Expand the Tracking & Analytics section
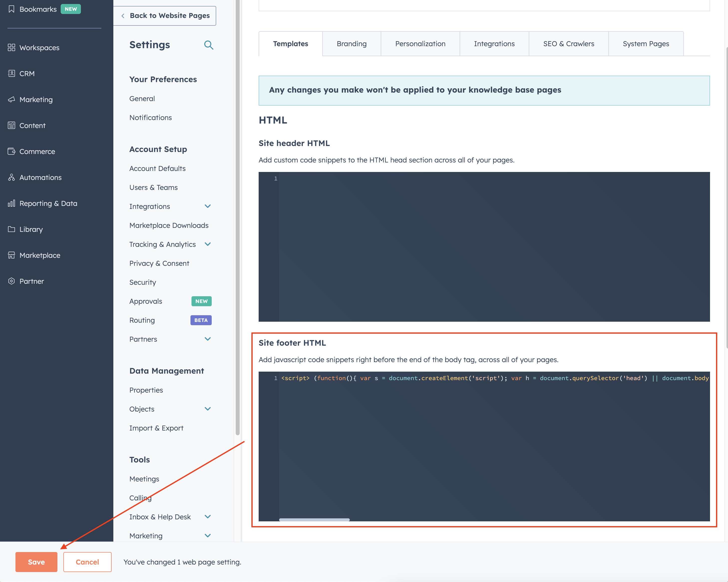 click(208, 244)
